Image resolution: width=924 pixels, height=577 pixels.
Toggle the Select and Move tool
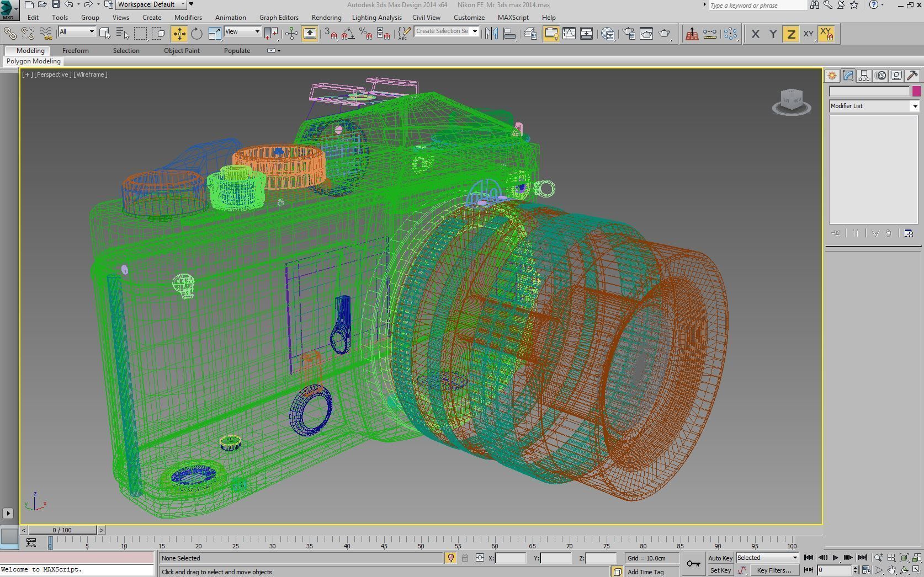179,34
